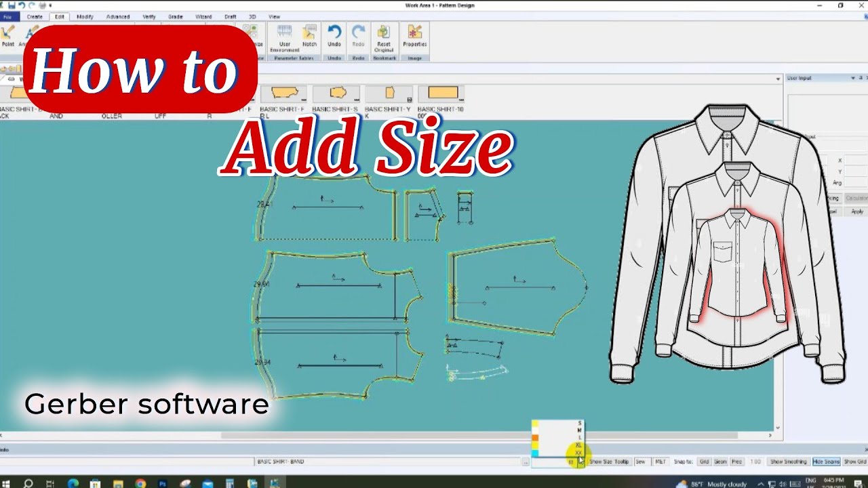The width and height of the screenshot is (868, 488).
Task: Toggle the M&T option in status bar
Action: point(660,462)
